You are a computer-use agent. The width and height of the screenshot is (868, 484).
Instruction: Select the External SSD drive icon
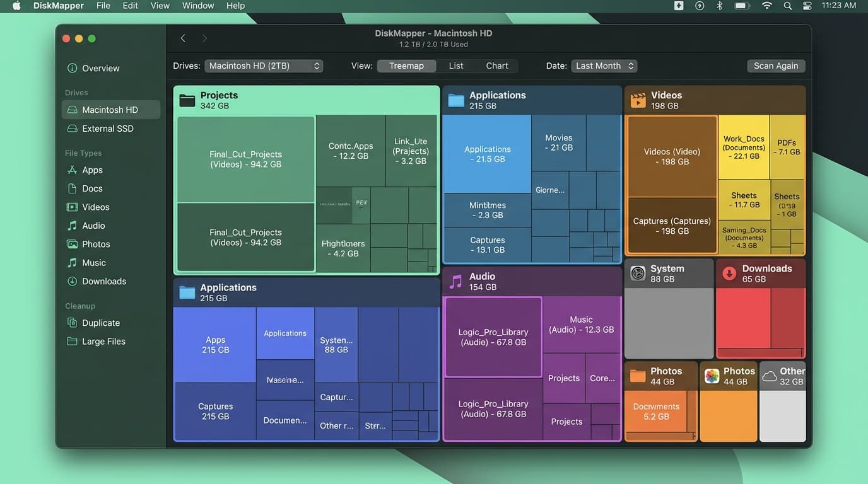[x=73, y=129]
